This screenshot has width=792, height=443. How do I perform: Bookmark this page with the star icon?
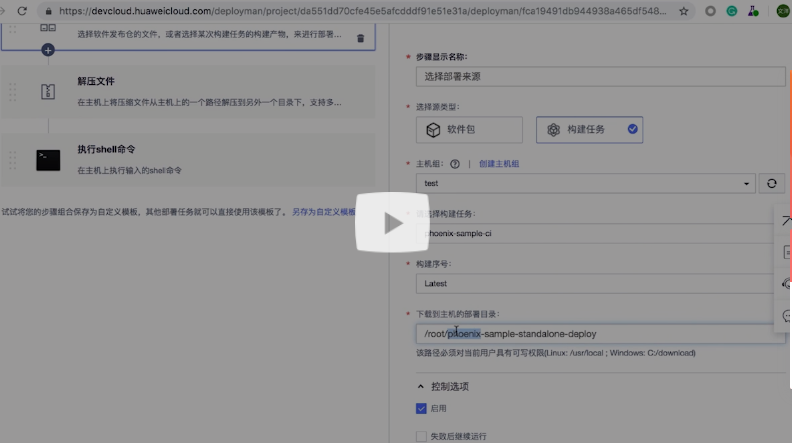coord(683,11)
